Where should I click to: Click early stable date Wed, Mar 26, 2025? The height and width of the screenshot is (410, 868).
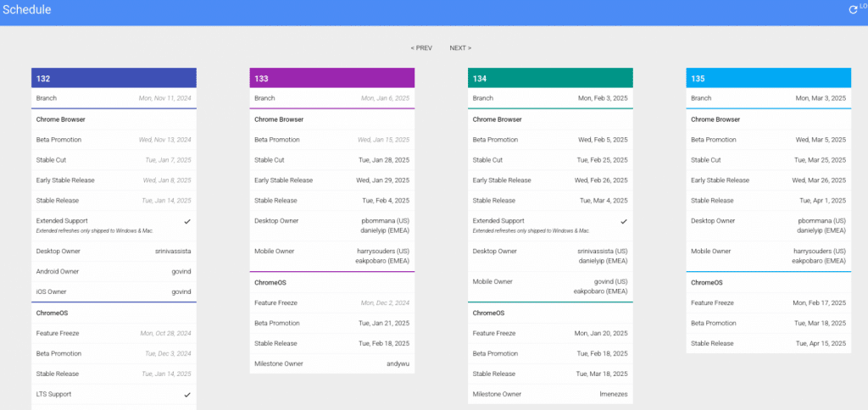(x=820, y=180)
